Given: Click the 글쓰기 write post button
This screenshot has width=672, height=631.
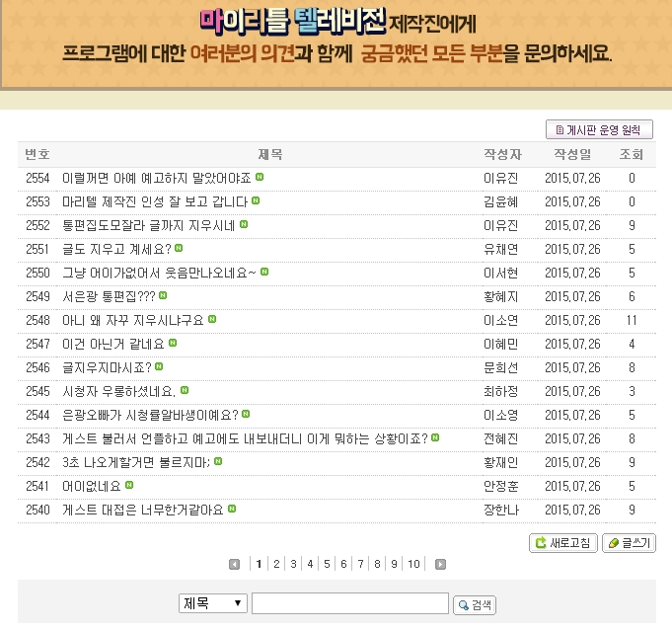Looking at the screenshot, I should point(630,543).
